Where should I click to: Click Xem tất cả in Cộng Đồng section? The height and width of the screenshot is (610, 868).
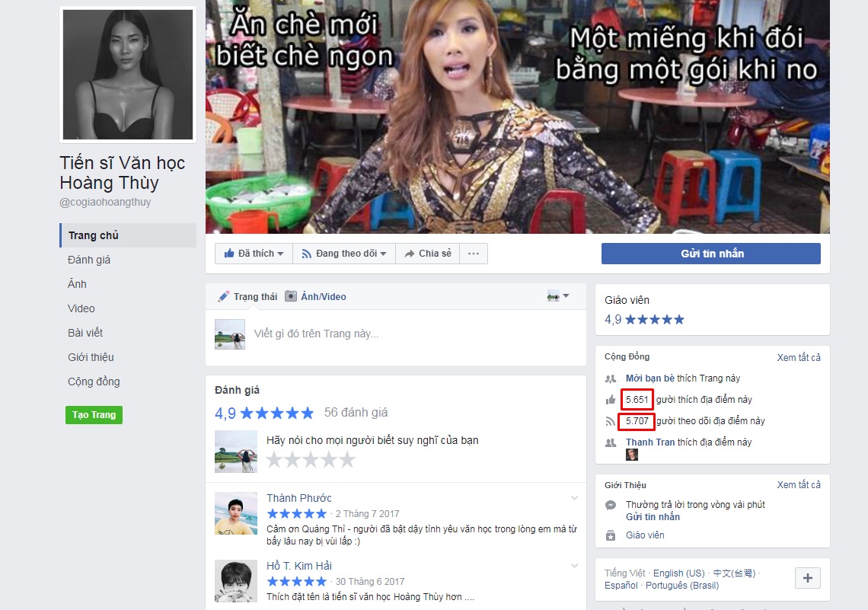click(x=799, y=357)
